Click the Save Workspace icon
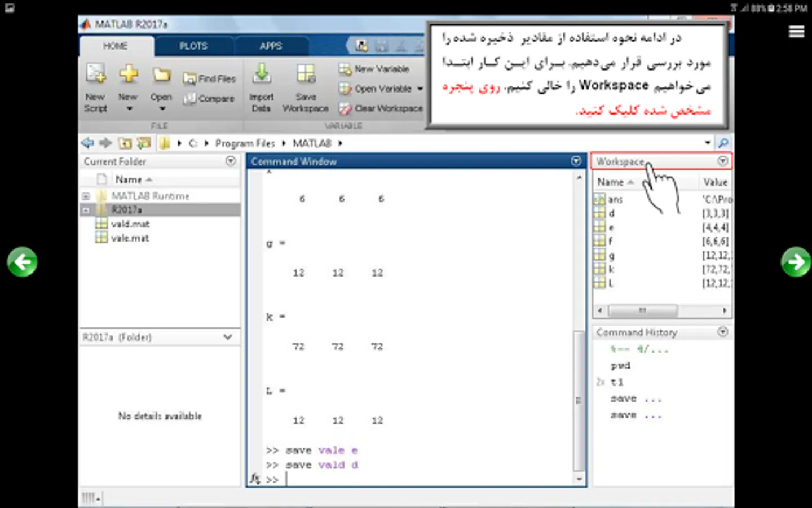The image size is (812, 508). (306, 74)
